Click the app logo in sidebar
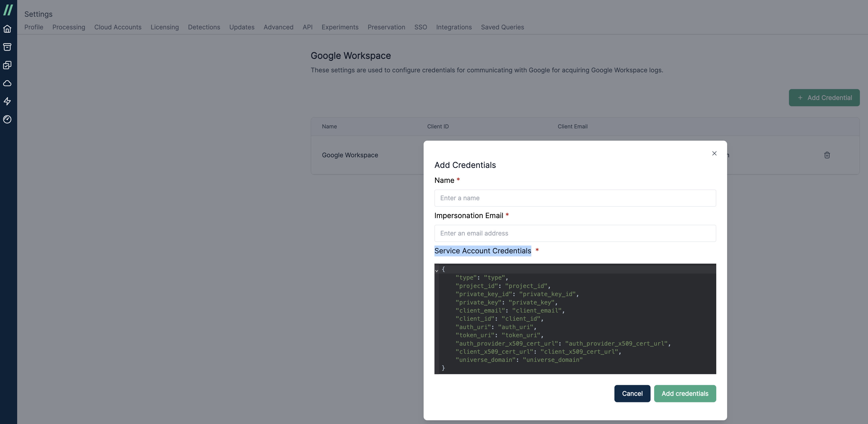 pos(8,10)
